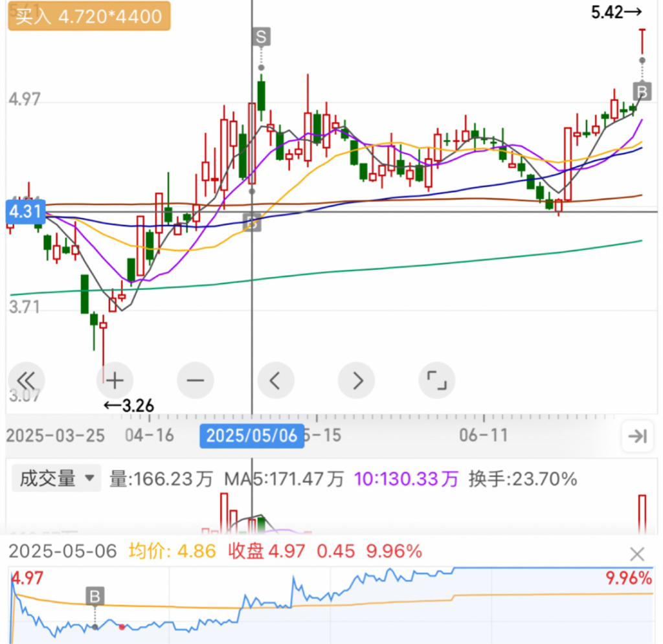Select the 2025/05/06 date label
This screenshot has width=663, height=644.
click(x=252, y=436)
